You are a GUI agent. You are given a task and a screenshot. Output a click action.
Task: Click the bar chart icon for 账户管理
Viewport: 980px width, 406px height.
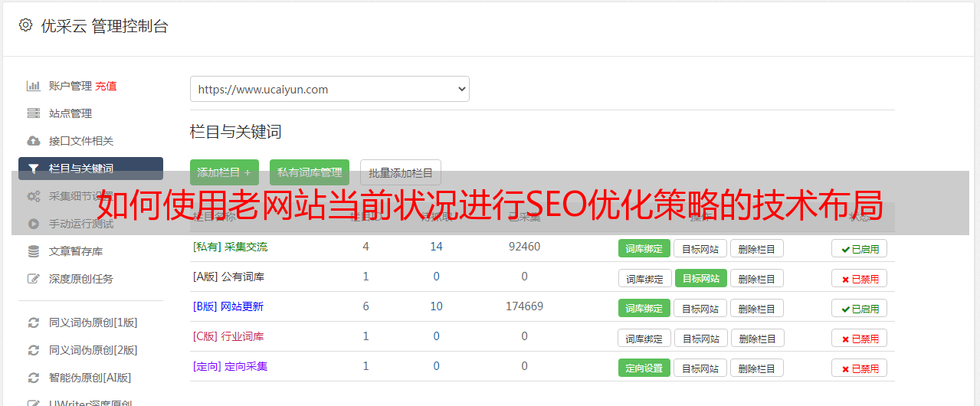33,86
